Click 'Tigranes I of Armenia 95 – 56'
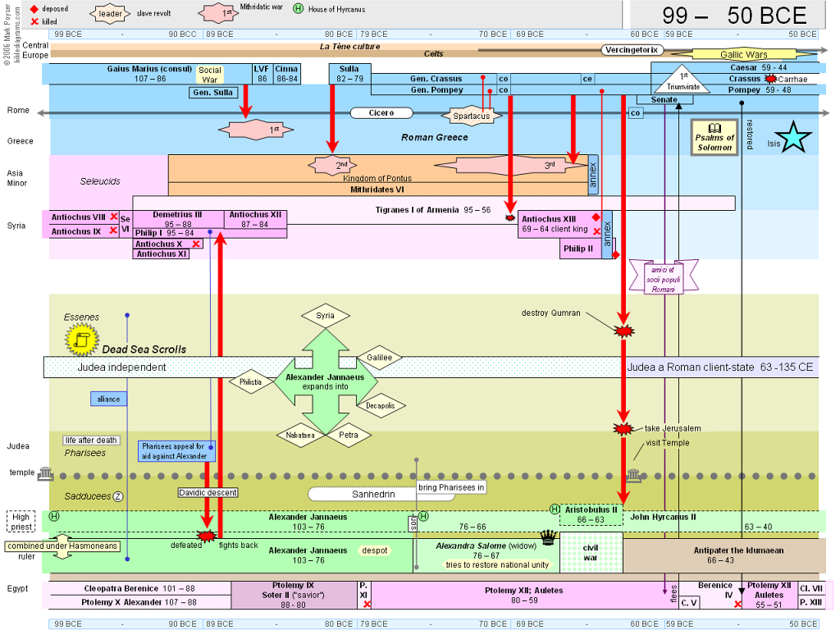Screen dimensions: 840x630 point(433,210)
